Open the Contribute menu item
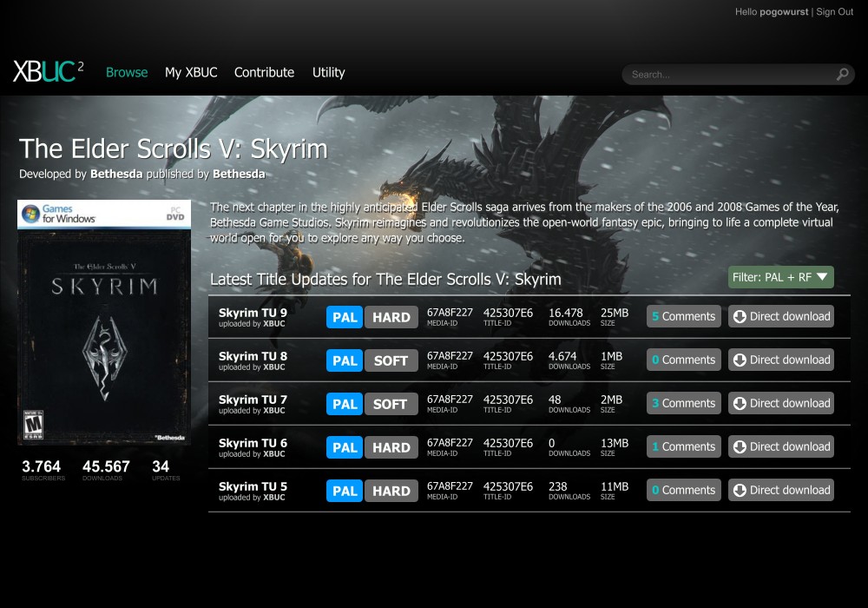Screen dimensions: 868x608 point(264,72)
